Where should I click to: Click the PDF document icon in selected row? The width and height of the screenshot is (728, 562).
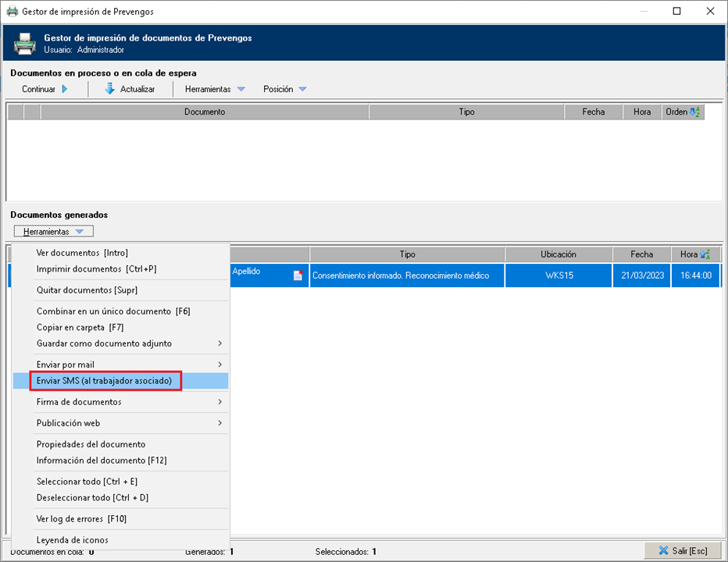tap(298, 276)
